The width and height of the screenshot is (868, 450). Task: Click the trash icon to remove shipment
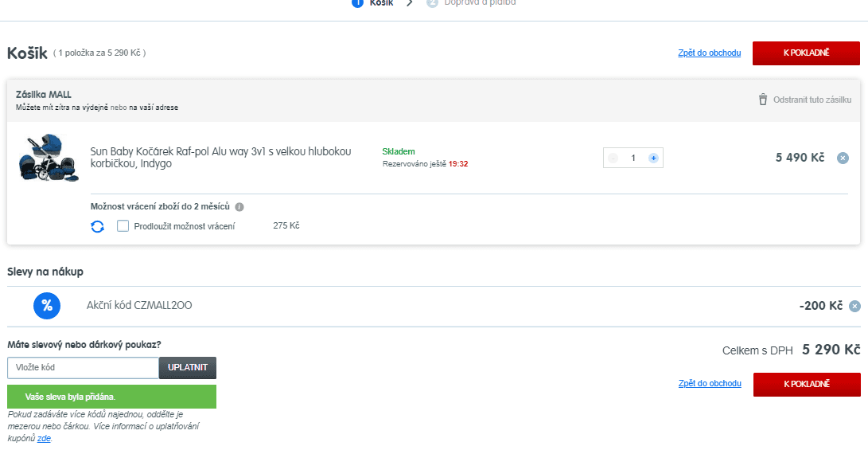pos(763,100)
